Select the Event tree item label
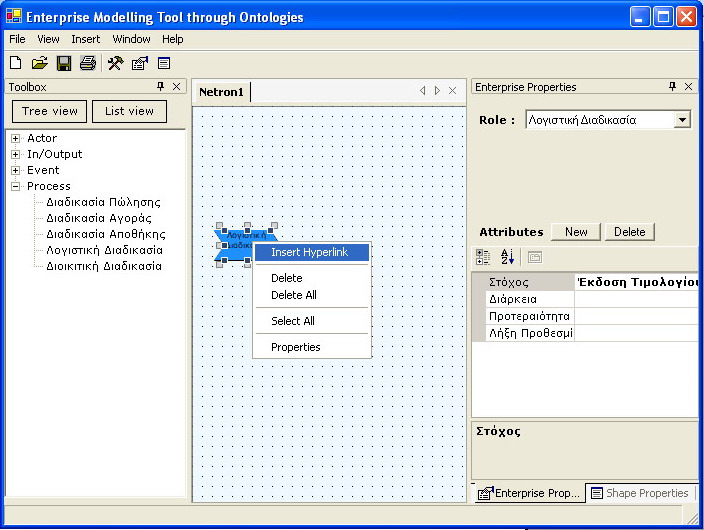 click(43, 171)
